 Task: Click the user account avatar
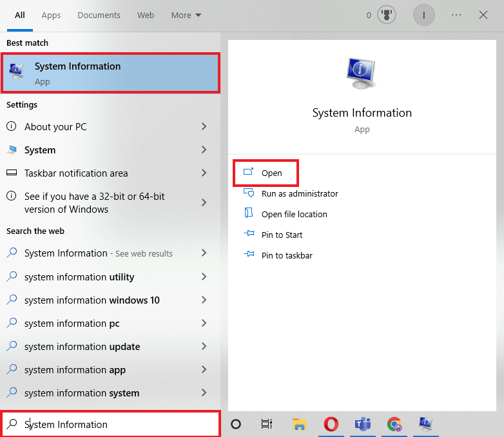click(x=423, y=15)
